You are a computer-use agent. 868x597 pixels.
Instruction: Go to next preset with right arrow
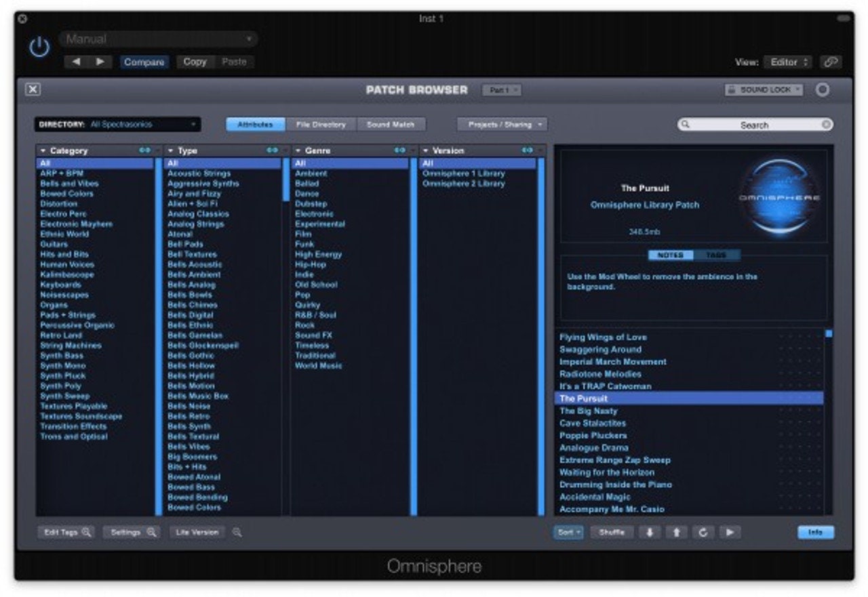click(x=100, y=62)
